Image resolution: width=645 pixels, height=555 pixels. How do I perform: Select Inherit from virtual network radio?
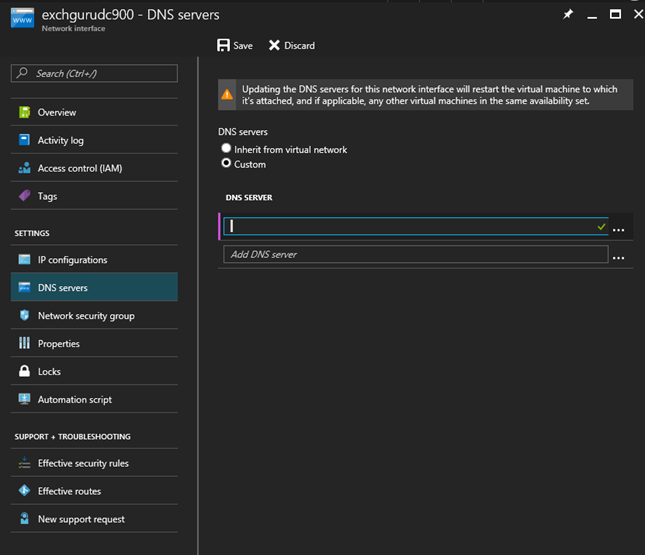(x=226, y=148)
